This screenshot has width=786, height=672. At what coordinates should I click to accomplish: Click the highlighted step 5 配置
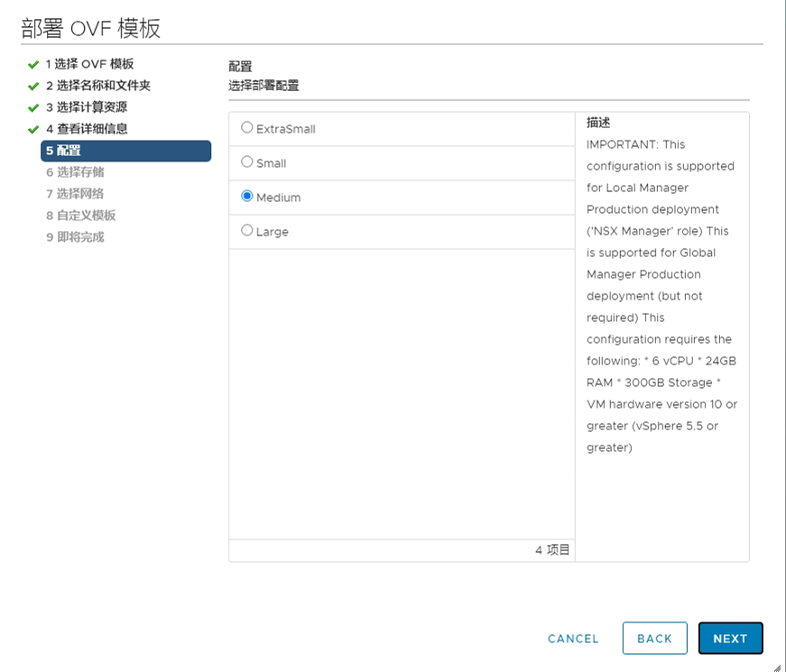click(125, 151)
